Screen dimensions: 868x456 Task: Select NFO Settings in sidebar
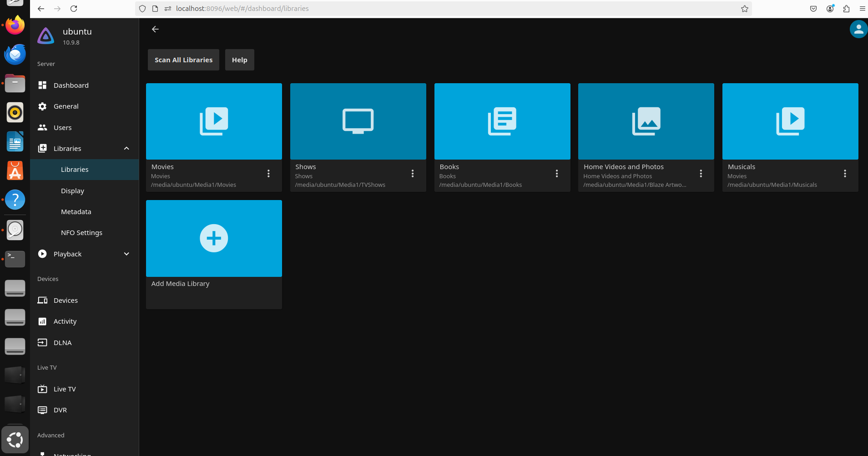click(81, 233)
